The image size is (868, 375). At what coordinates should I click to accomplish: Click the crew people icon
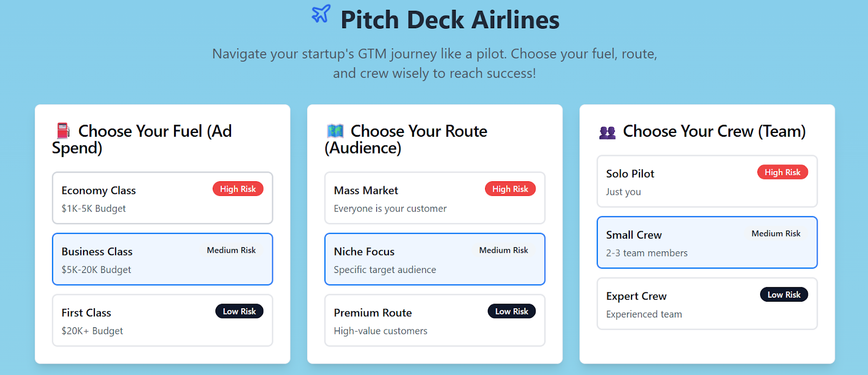608,132
